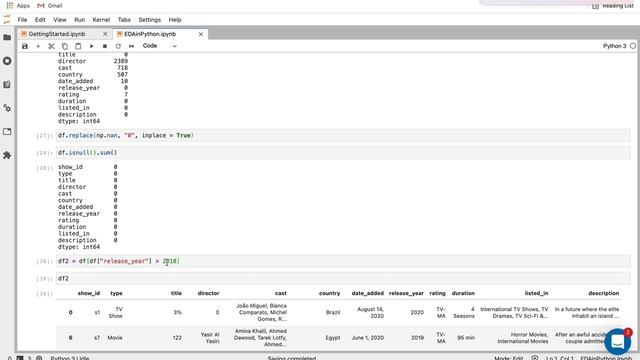Viewport: 640px width, 360px height.
Task: Open the Help menu
Action: click(175, 20)
